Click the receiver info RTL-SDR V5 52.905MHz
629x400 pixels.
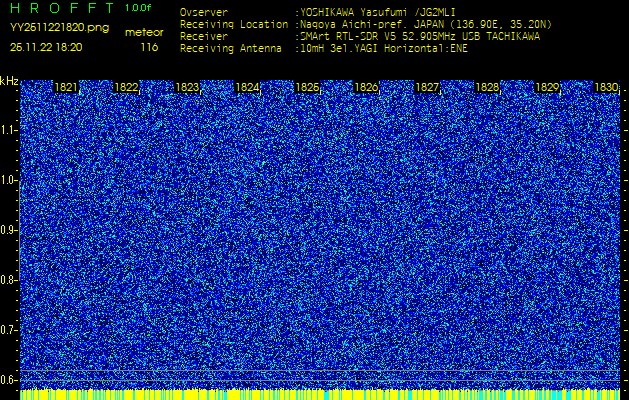pos(396,37)
